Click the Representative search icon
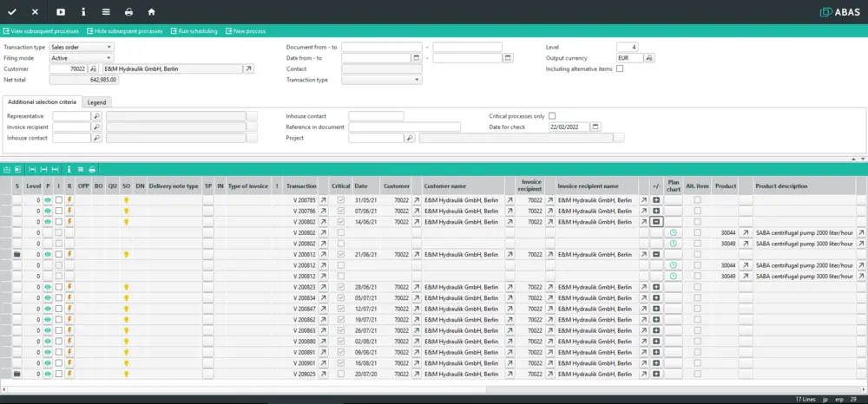 [97, 116]
